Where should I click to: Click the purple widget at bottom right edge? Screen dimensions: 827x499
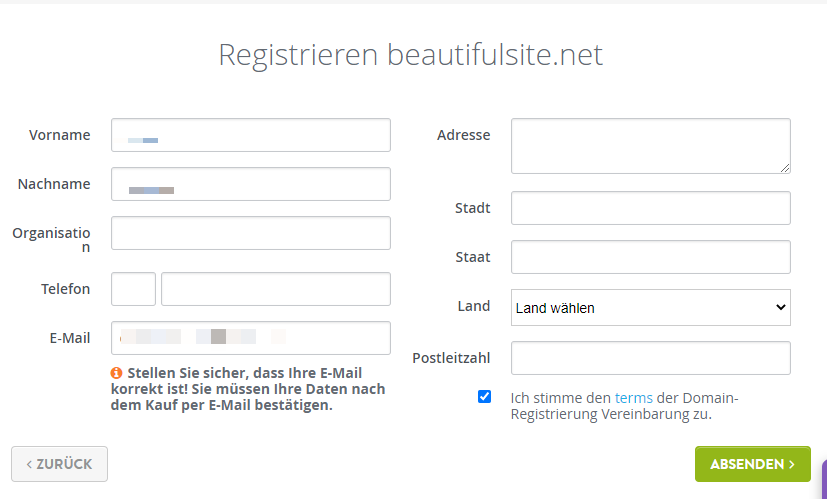coord(824,479)
